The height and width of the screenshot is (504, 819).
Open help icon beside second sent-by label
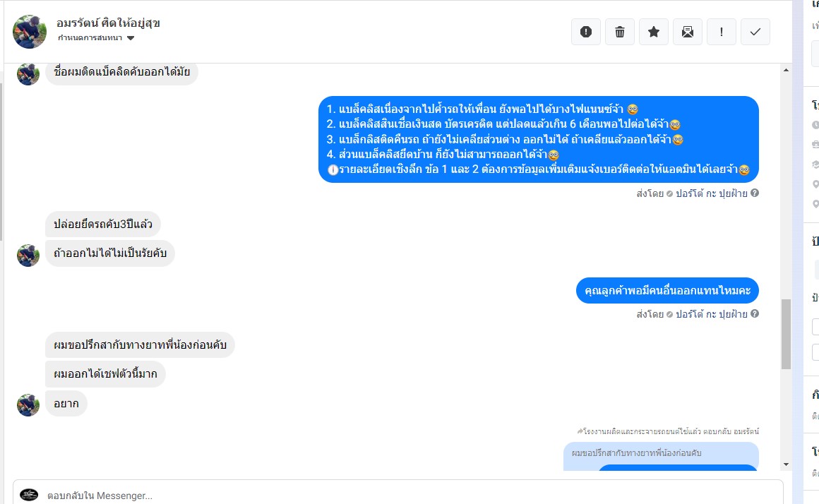coord(755,314)
